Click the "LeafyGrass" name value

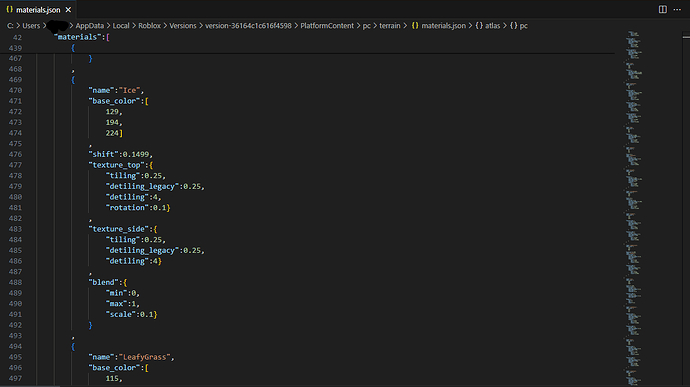(144, 357)
